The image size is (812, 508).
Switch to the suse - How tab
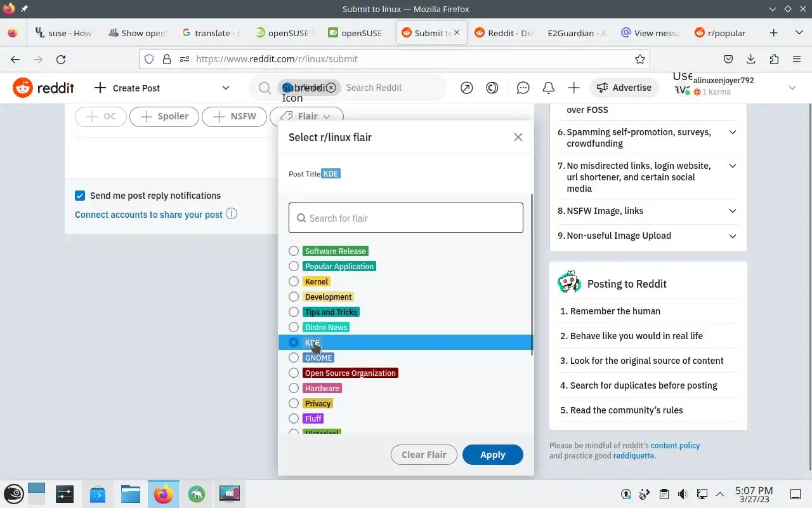pyautogui.click(x=63, y=33)
